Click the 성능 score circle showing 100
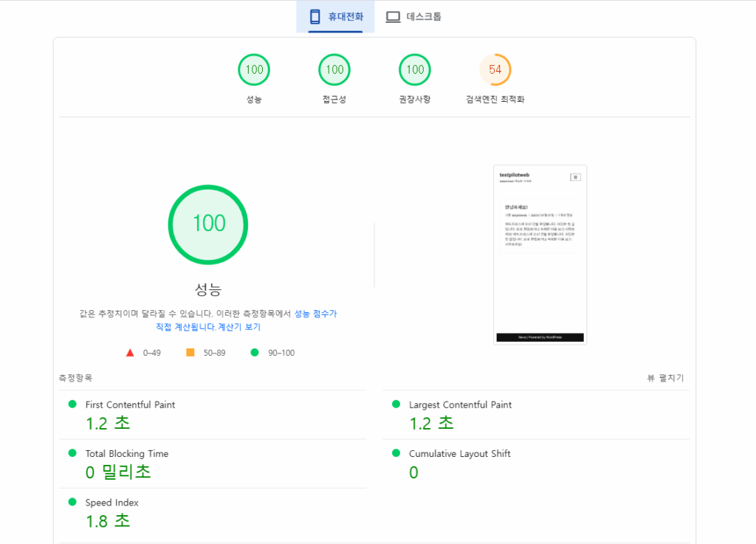The image size is (756, 544). click(x=253, y=69)
